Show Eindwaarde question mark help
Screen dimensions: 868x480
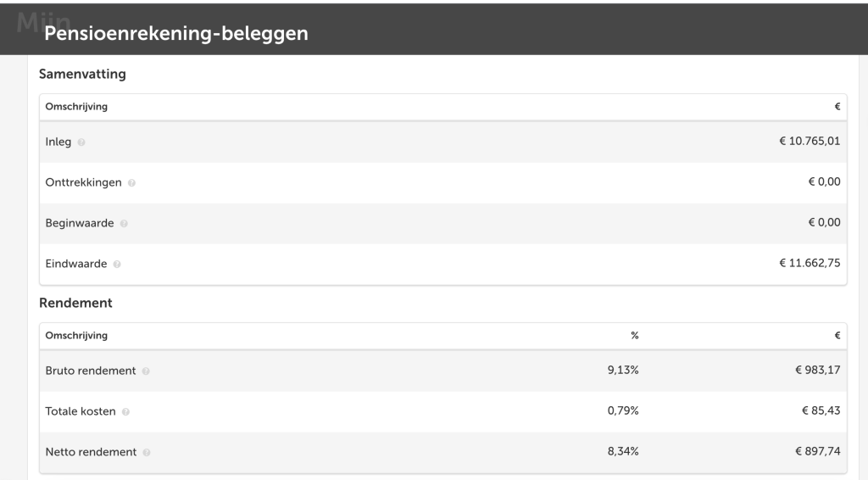117,265
